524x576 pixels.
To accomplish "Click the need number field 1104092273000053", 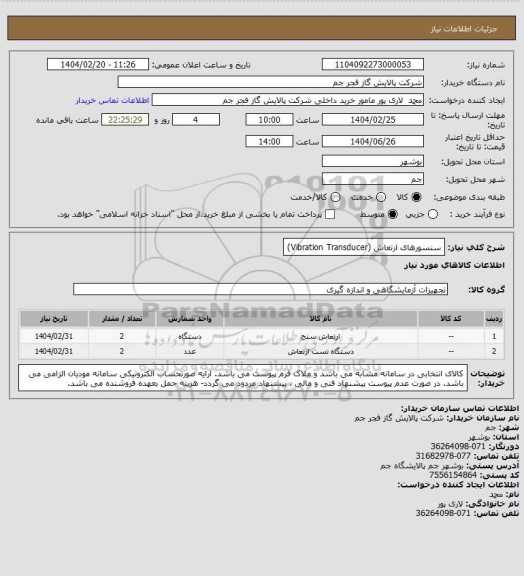I will [373, 64].
